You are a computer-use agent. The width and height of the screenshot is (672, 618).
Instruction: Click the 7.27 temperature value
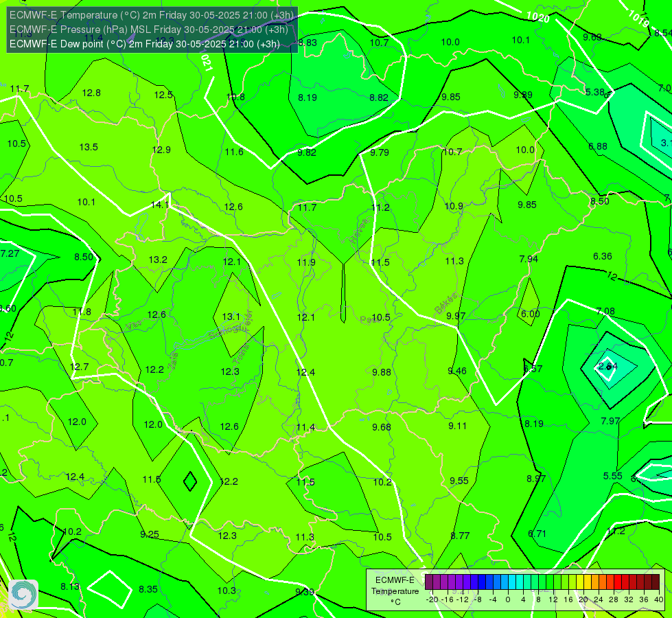(x=10, y=253)
